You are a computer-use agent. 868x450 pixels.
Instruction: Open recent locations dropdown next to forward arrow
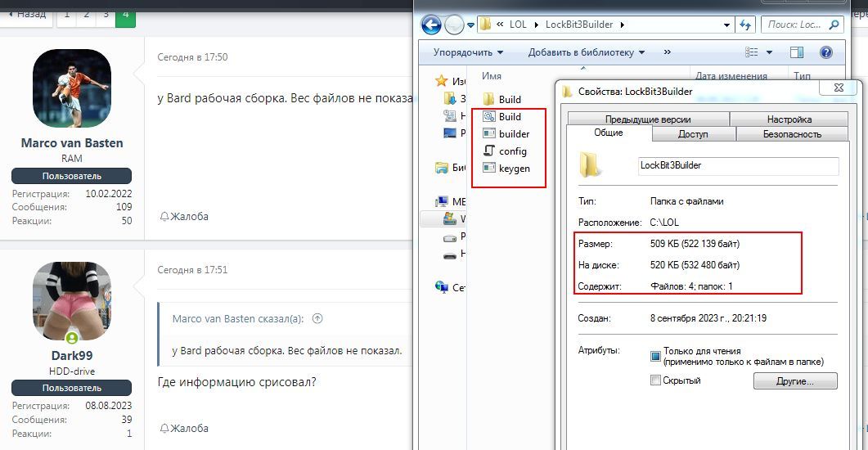(471, 25)
